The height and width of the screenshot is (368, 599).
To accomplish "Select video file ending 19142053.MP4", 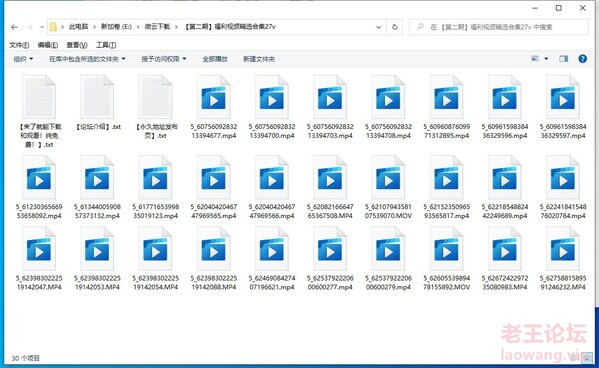I will 97,259.
